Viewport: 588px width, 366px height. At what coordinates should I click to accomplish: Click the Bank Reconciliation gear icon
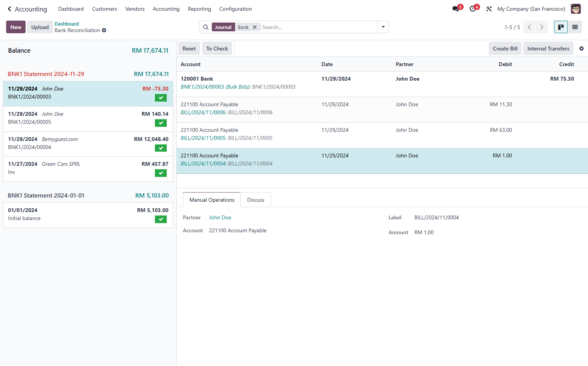pos(104,30)
